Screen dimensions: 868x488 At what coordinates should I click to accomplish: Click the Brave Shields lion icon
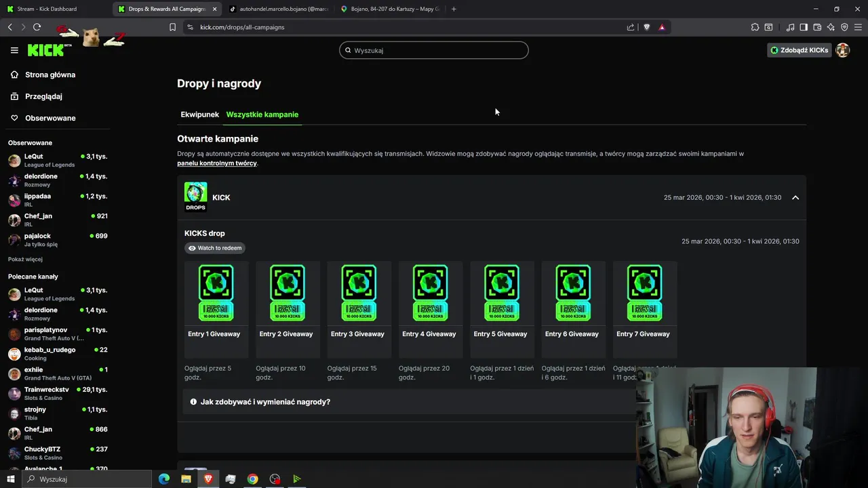coord(647,27)
